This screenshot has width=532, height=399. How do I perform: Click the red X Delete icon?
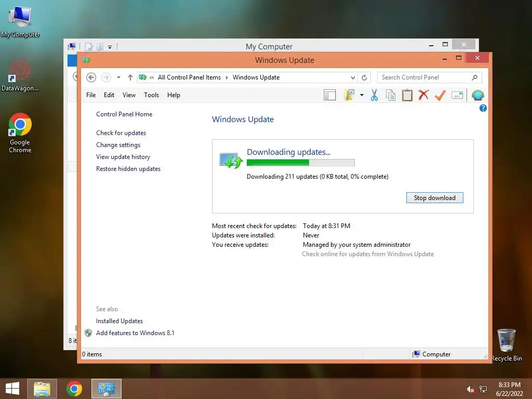click(x=423, y=95)
